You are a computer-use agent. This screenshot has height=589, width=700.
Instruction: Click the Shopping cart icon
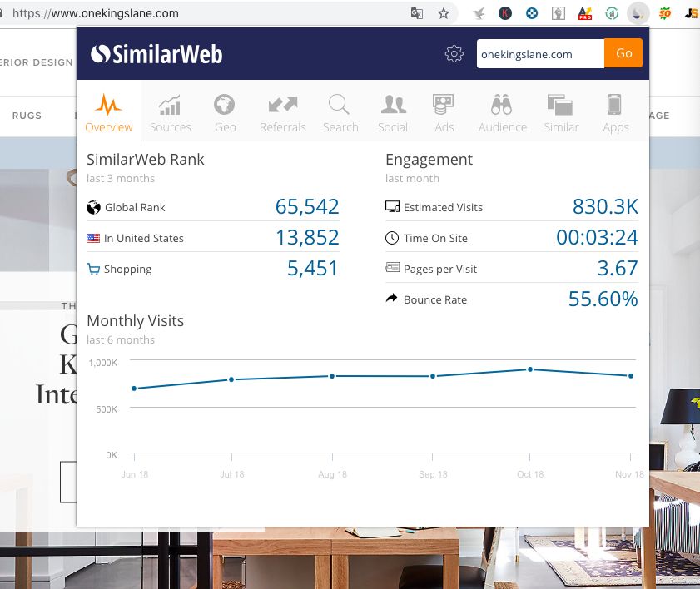(x=93, y=269)
